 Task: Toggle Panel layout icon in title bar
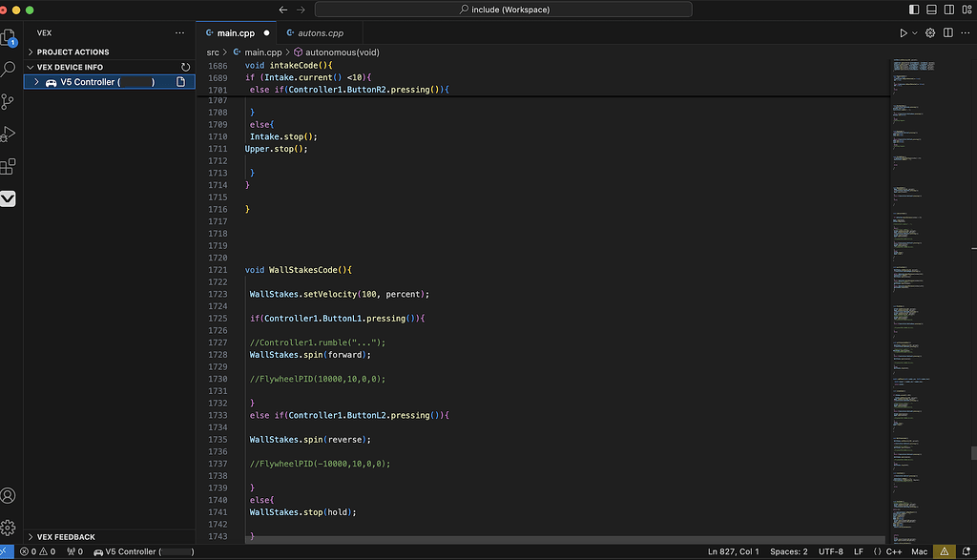coord(930,9)
